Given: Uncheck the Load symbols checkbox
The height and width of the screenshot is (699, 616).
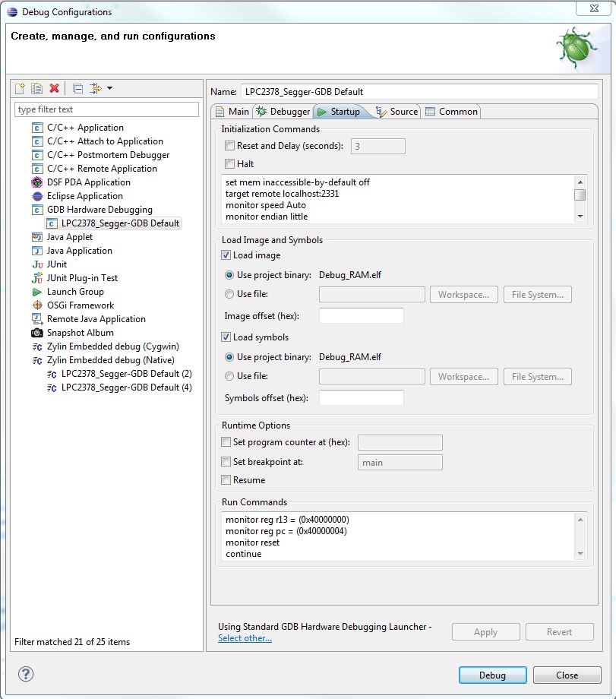Looking at the screenshot, I should point(226,337).
